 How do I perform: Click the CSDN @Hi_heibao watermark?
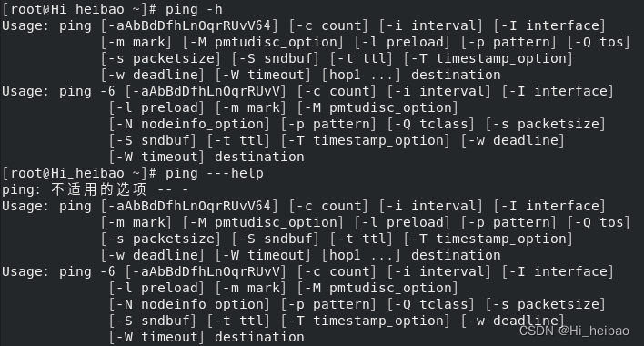coord(574,331)
